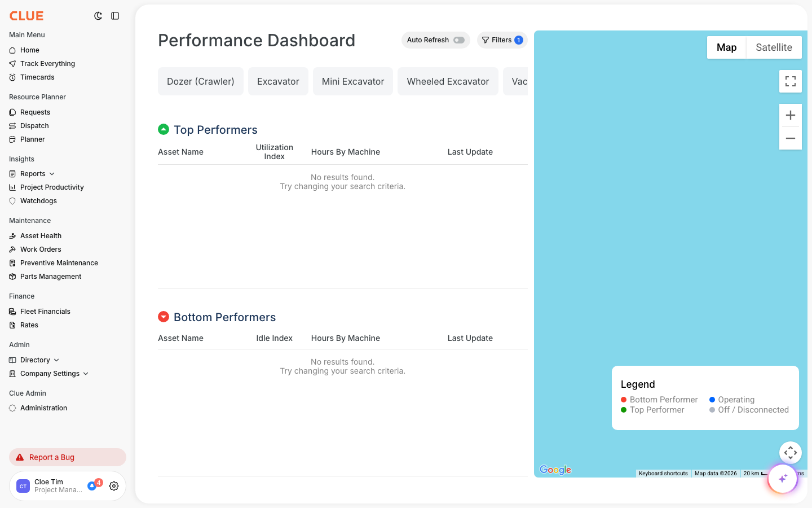
Task: Click the Report a Bug button
Action: [68, 457]
